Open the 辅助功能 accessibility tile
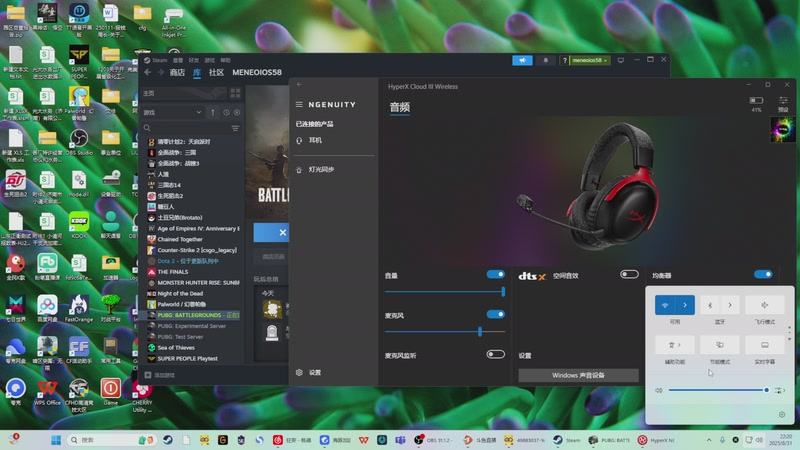Screen dimensions: 800x450 point(674,345)
